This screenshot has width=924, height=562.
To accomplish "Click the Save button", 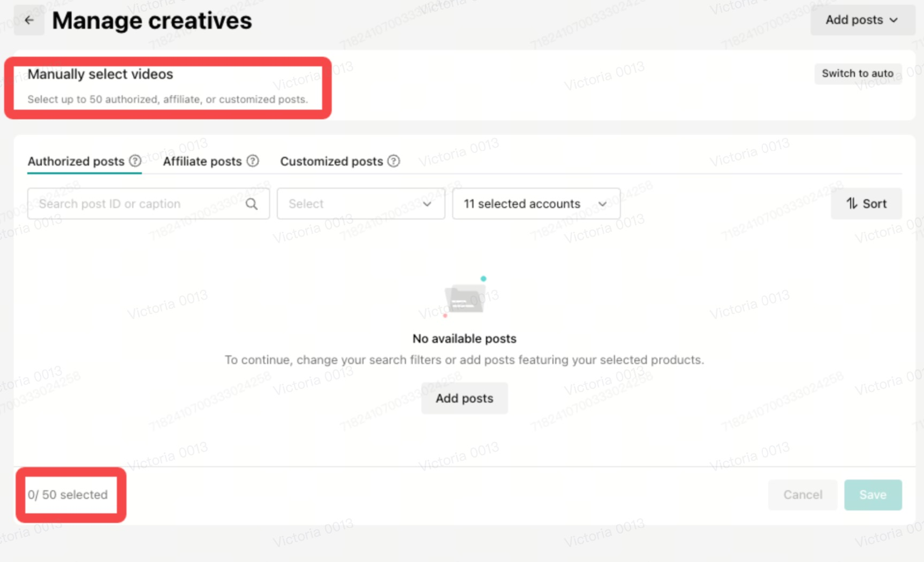I will (872, 495).
